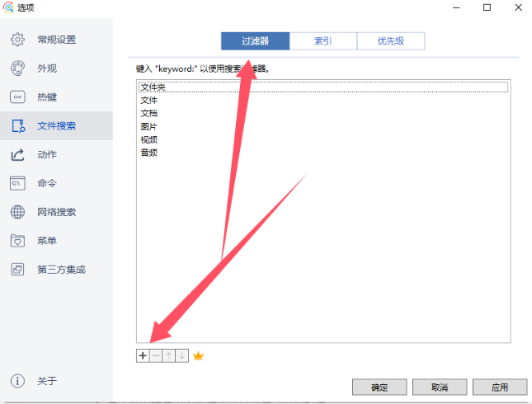
Task: Open 常规设置 from the sidebar
Action: [56, 40]
